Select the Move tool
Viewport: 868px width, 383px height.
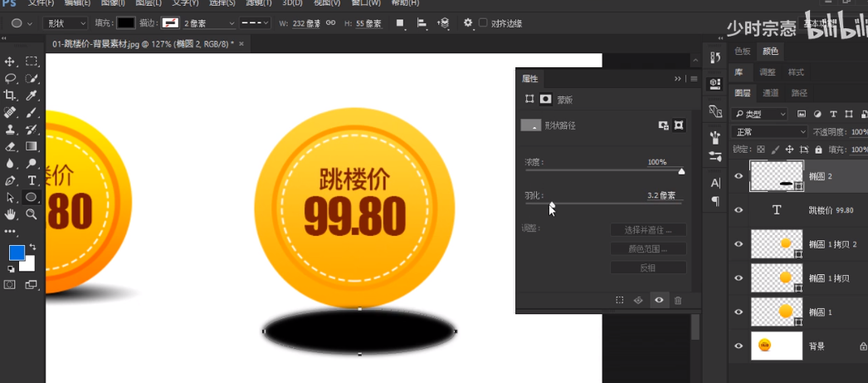tap(10, 61)
